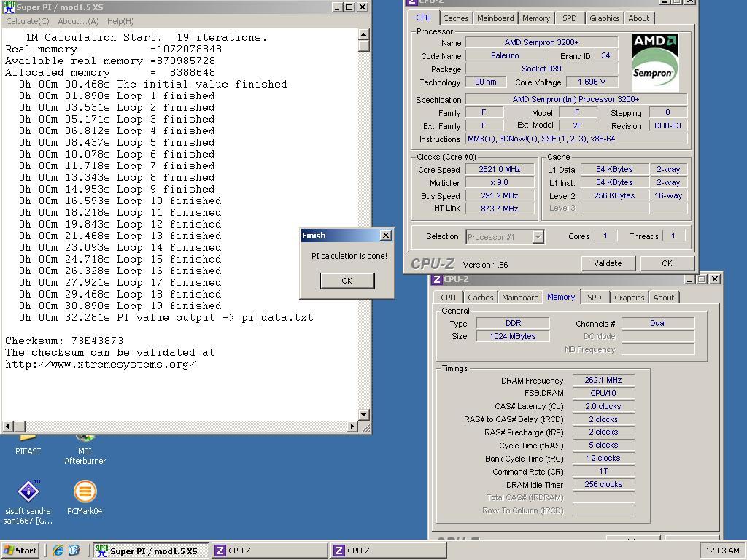The image size is (747, 560).
Task: Click the Super PI title bar icon
Action: click(9, 7)
